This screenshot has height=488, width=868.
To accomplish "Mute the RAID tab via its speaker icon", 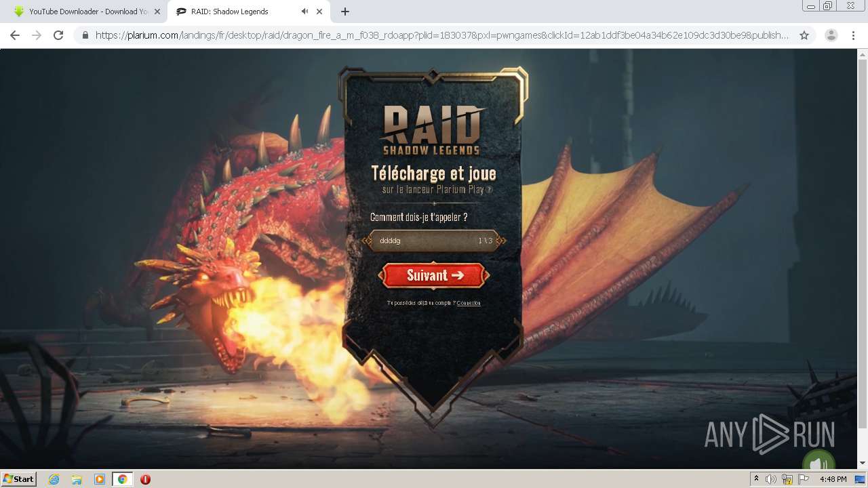I will [304, 12].
